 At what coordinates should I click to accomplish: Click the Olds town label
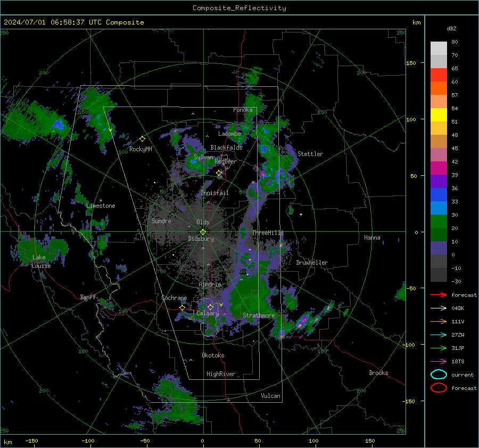click(203, 222)
